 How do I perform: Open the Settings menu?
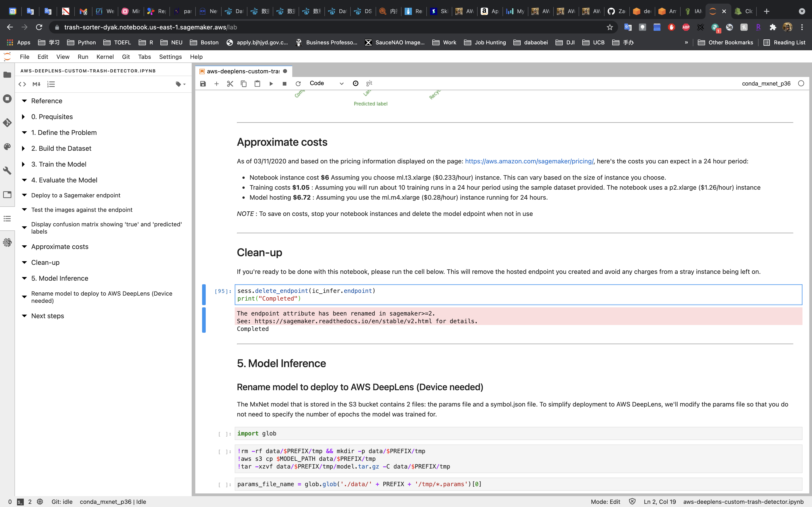[170, 57]
